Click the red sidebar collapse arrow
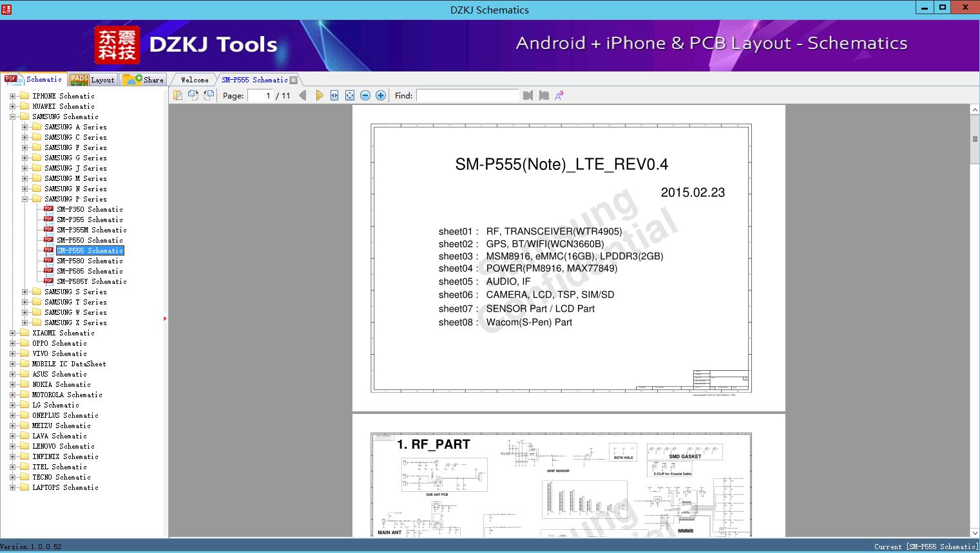This screenshot has height=553, width=980. [x=165, y=319]
